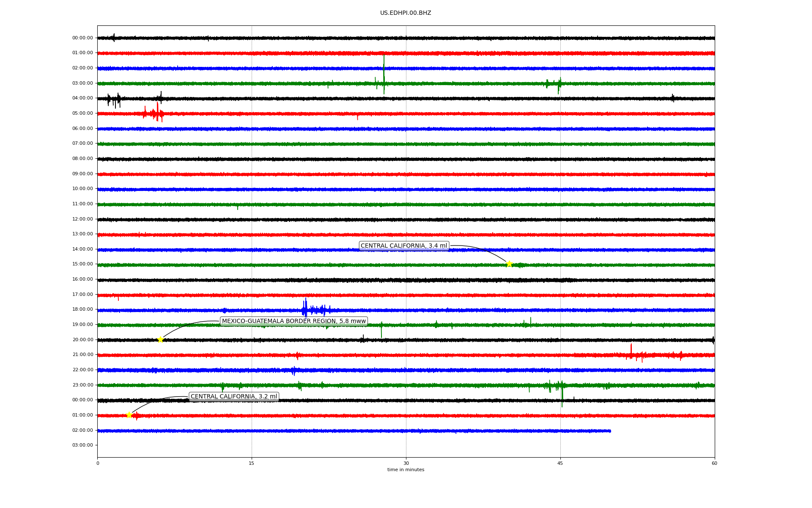The height and width of the screenshot is (508, 812).
Task: Click the MEXICO-GUATEMALA BORDER REGION, 5.8 mww label
Action: click(294, 321)
